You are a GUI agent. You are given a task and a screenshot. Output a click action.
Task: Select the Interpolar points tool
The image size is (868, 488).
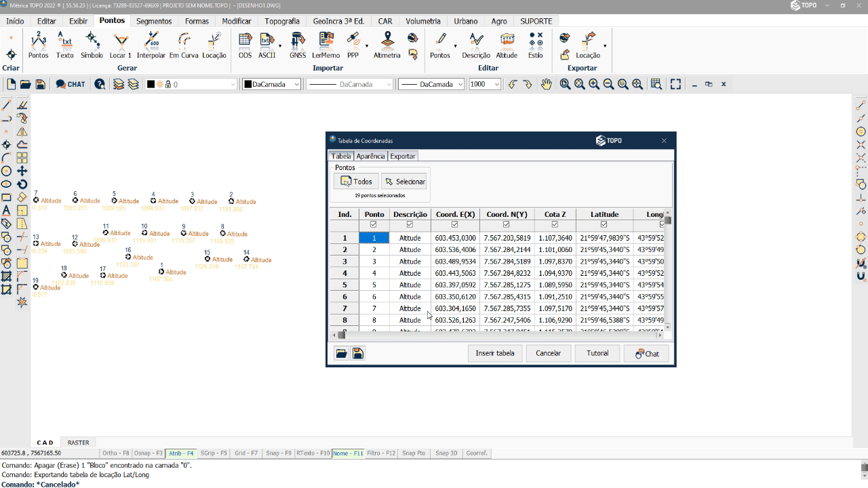[151, 45]
